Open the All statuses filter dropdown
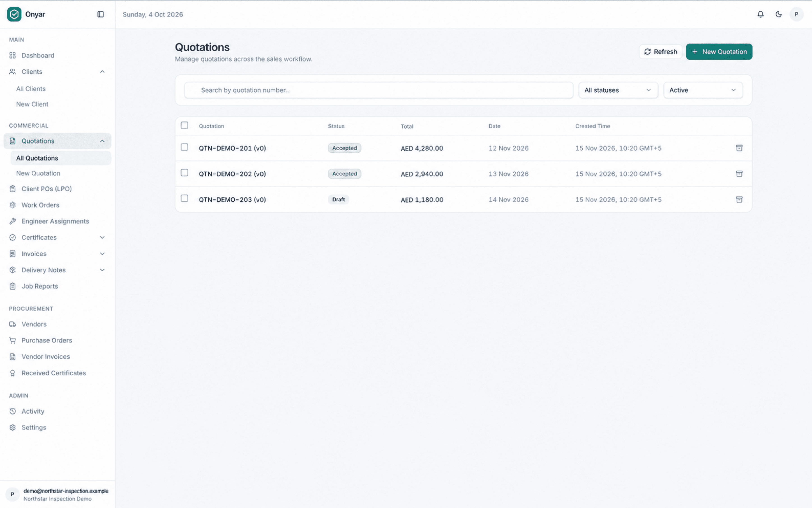The height and width of the screenshot is (508, 812). 618,90
